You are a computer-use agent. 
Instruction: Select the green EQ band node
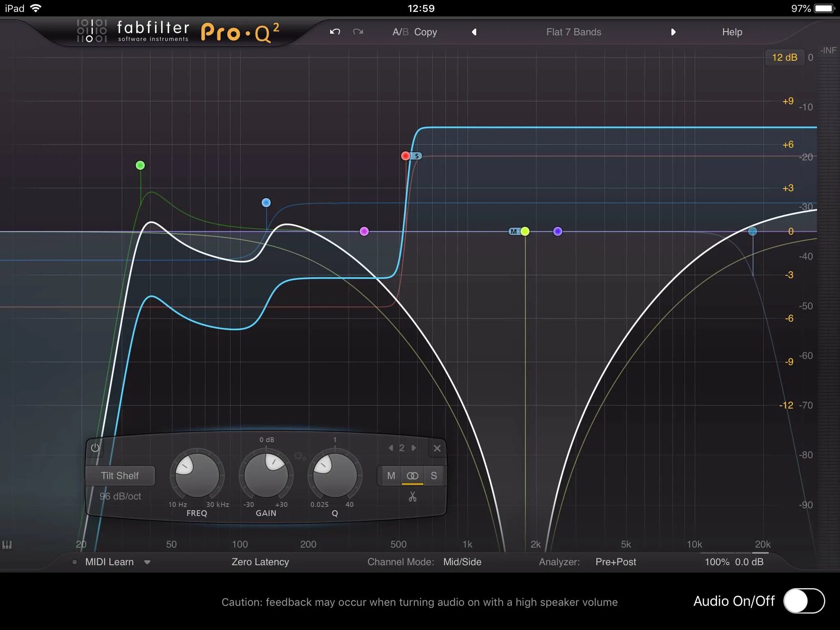pyautogui.click(x=140, y=165)
